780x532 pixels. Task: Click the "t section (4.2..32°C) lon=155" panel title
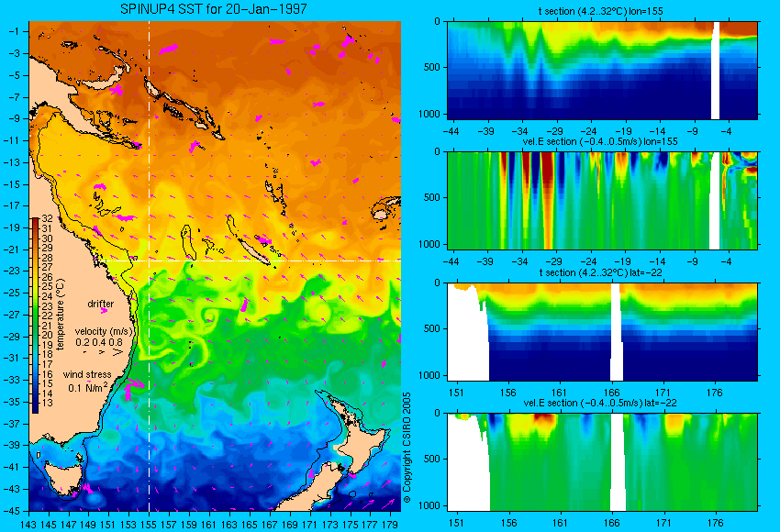click(x=600, y=11)
